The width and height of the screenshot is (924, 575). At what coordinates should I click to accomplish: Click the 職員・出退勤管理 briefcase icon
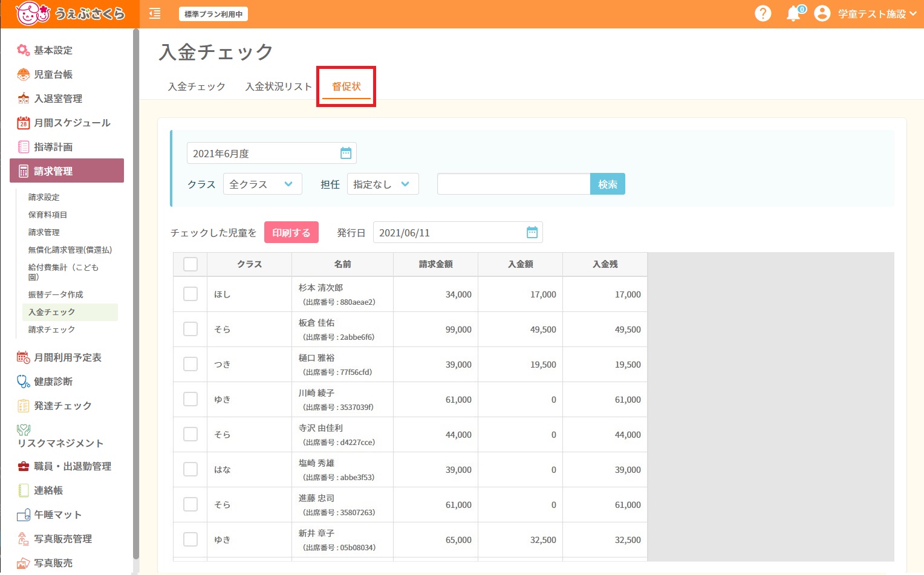(24, 466)
